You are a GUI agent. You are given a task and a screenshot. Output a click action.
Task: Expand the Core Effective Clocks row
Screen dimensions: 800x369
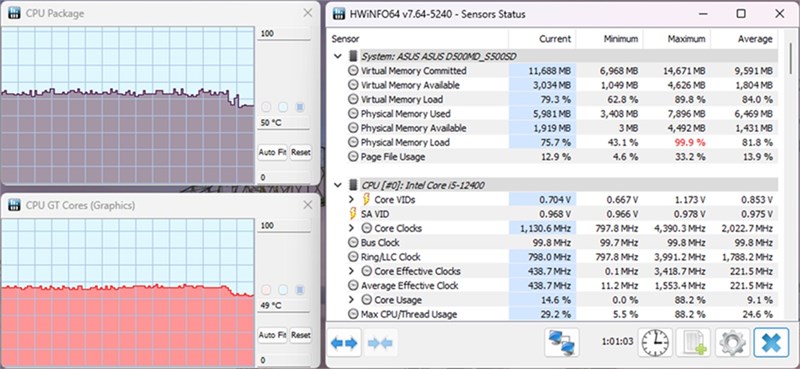351,271
